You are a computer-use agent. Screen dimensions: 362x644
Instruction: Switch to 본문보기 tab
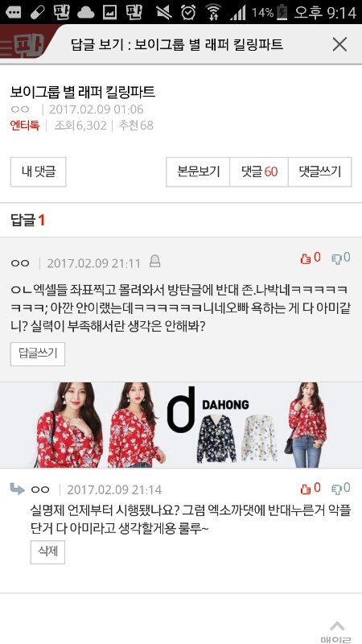coord(198,171)
